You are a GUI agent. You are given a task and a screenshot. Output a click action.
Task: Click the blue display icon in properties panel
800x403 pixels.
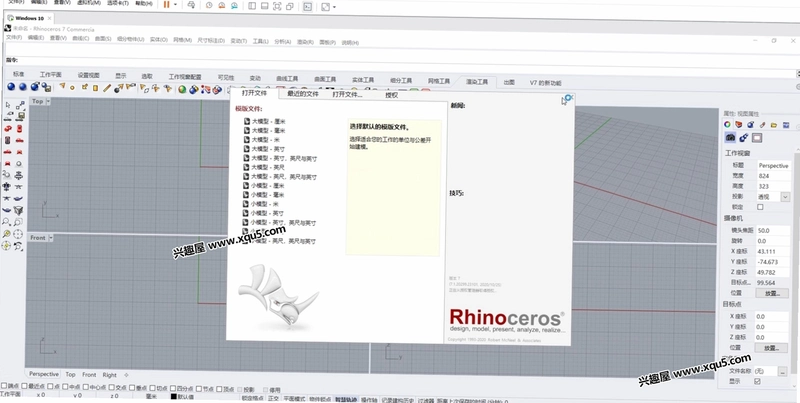786,125
